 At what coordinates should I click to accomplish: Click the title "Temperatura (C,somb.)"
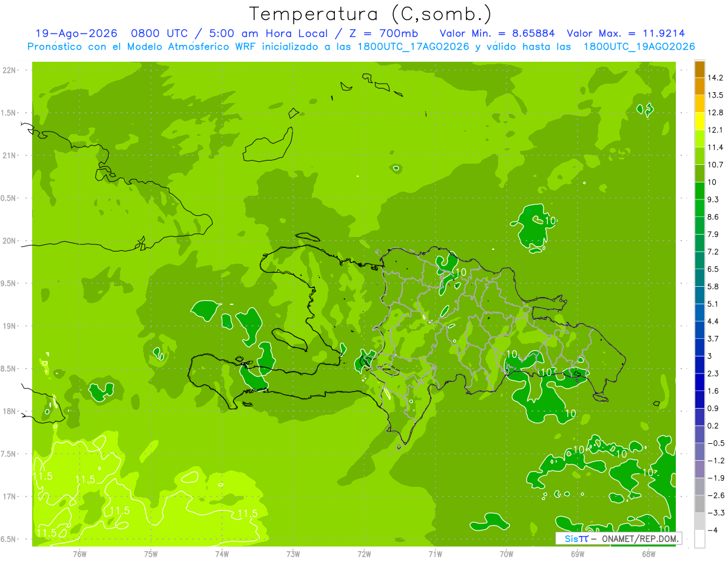[x=370, y=14]
